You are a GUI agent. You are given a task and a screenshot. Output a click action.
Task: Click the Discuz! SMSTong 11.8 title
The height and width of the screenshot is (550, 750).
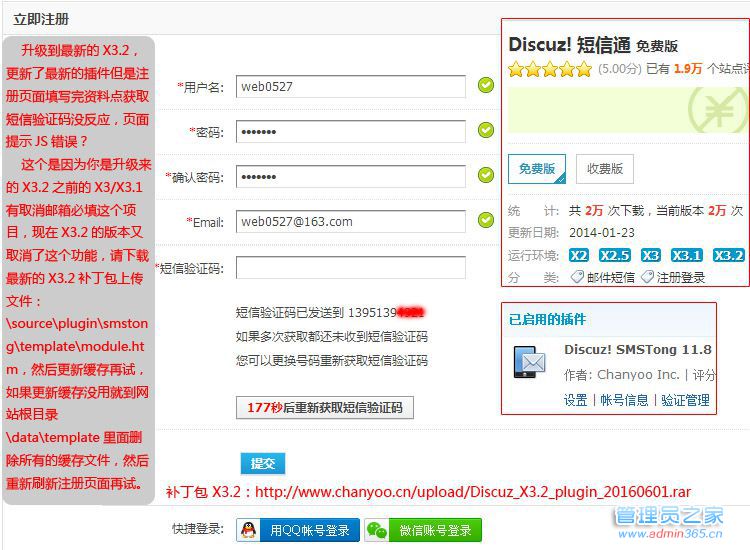pos(638,349)
